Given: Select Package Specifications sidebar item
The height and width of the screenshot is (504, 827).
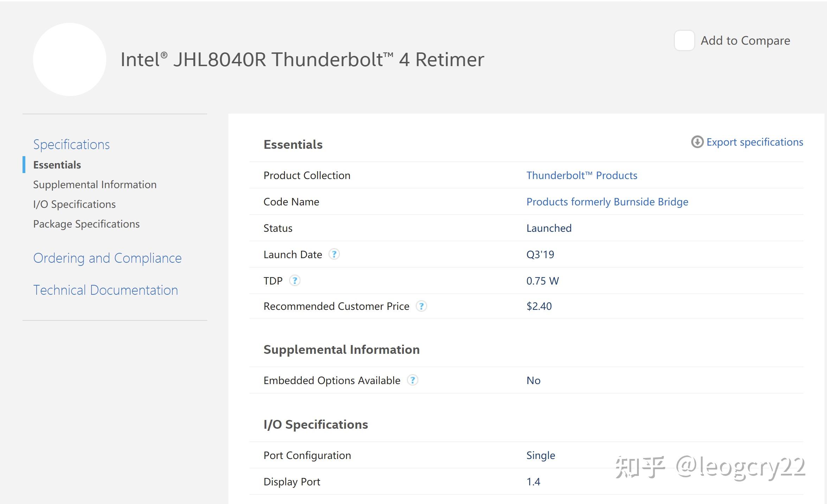Looking at the screenshot, I should (86, 224).
